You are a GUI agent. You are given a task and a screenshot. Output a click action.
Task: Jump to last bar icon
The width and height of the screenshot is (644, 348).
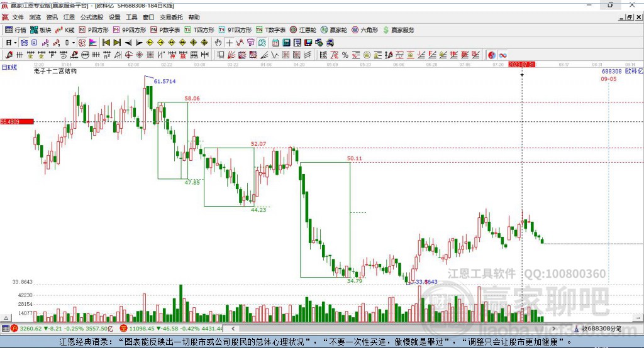[x=117, y=43]
